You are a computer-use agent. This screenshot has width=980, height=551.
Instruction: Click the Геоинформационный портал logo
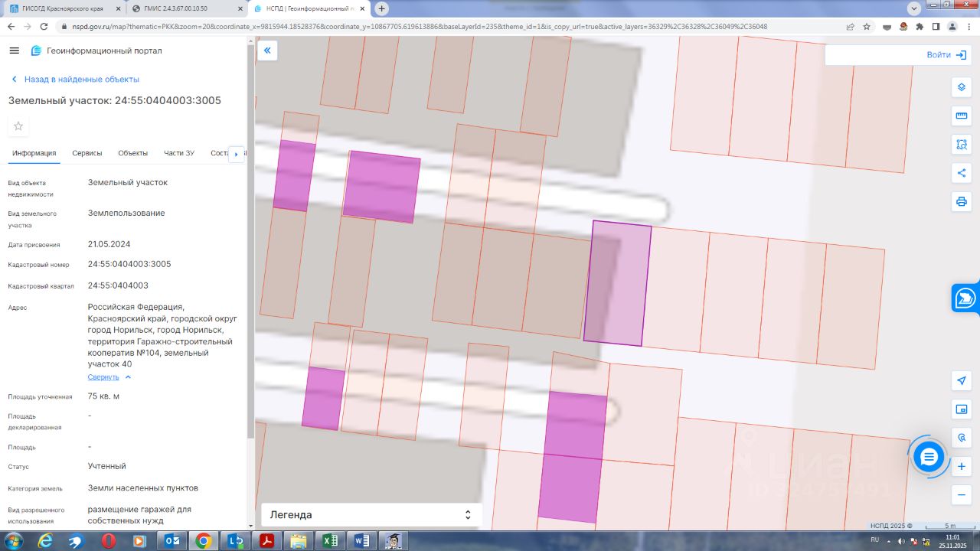tap(36, 51)
